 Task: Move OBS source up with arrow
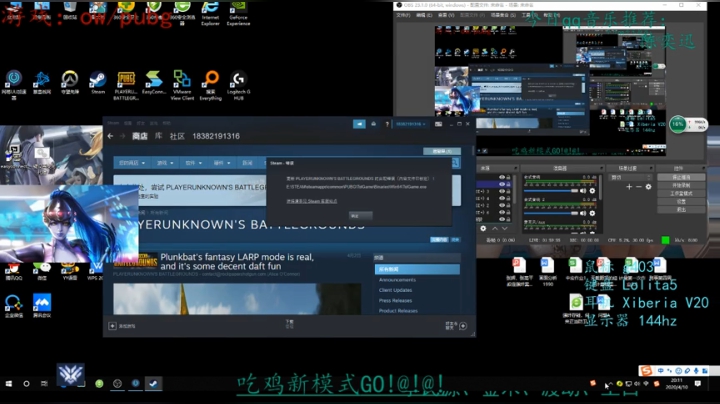[495, 228]
